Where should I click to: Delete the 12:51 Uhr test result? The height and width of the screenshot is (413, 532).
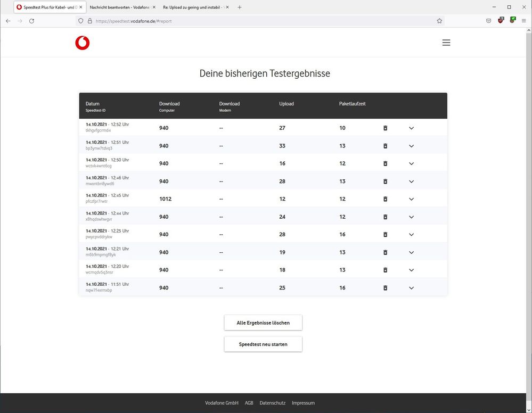pos(385,146)
